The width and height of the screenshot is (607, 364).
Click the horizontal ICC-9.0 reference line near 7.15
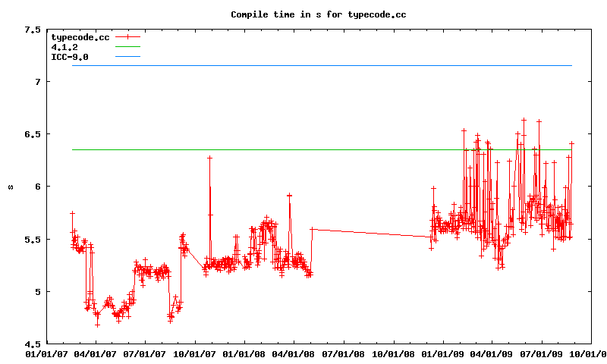pos(319,65)
